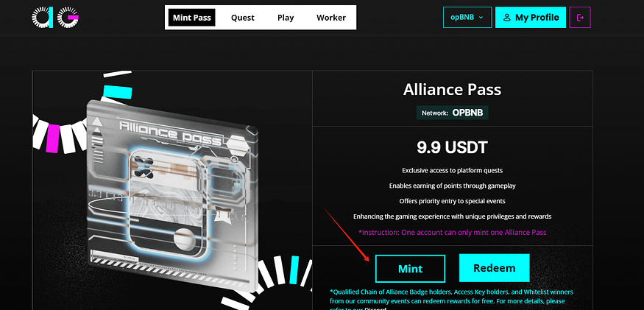The image size is (644, 310).
Task: Click the Alliance Pass title
Action: pyautogui.click(x=452, y=90)
